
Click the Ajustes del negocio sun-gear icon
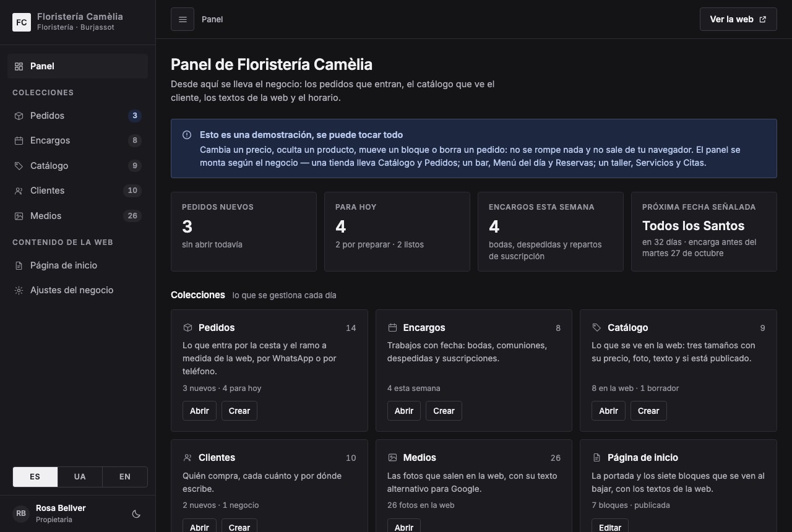click(x=19, y=290)
